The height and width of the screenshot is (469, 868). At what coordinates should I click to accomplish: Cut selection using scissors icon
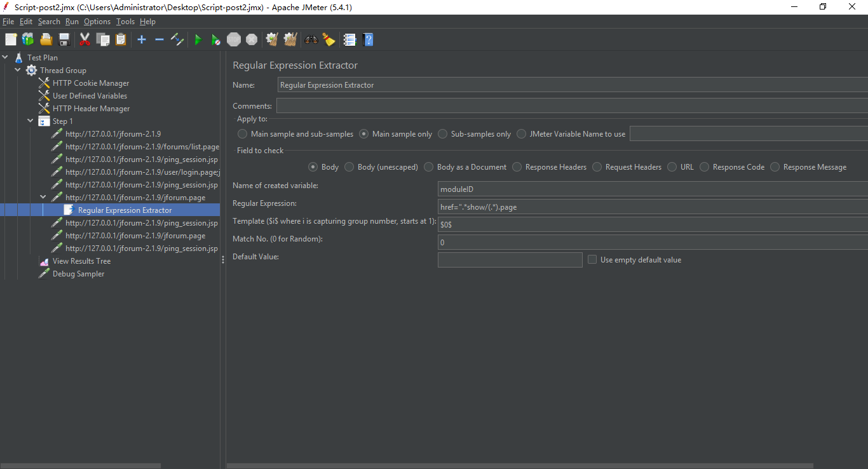[x=85, y=39]
